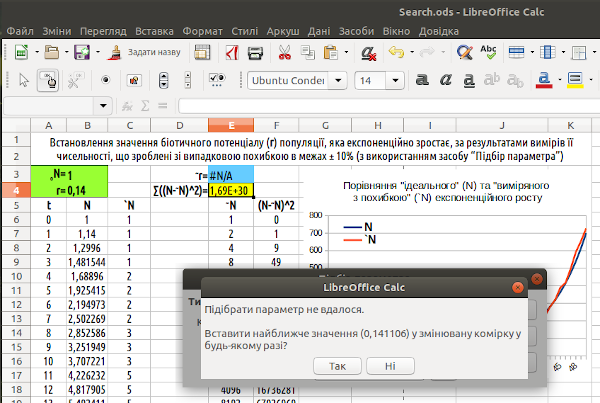
Task: Click the font color icon
Action: (x=544, y=80)
